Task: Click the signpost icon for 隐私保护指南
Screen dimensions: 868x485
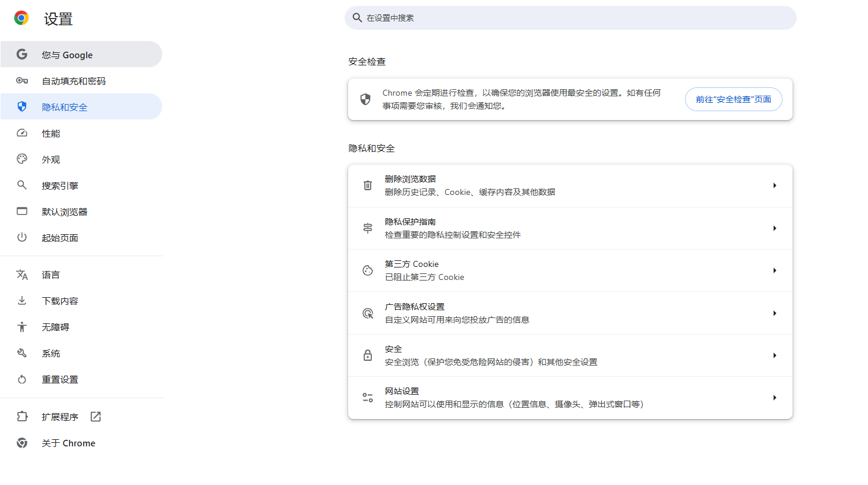Action: tap(368, 228)
